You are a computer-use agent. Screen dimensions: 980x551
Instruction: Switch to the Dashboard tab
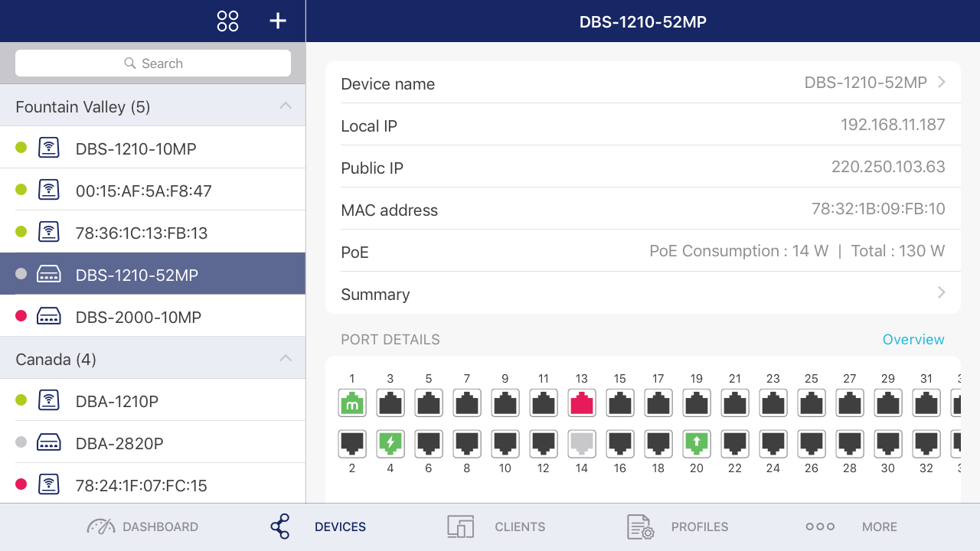point(142,527)
